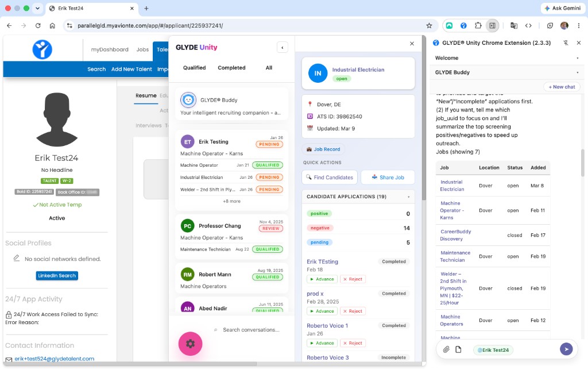The height and width of the screenshot is (369, 588).
Task: Open the myDashboard menu item
Action: pyautogui.click(x=110, y=49)
